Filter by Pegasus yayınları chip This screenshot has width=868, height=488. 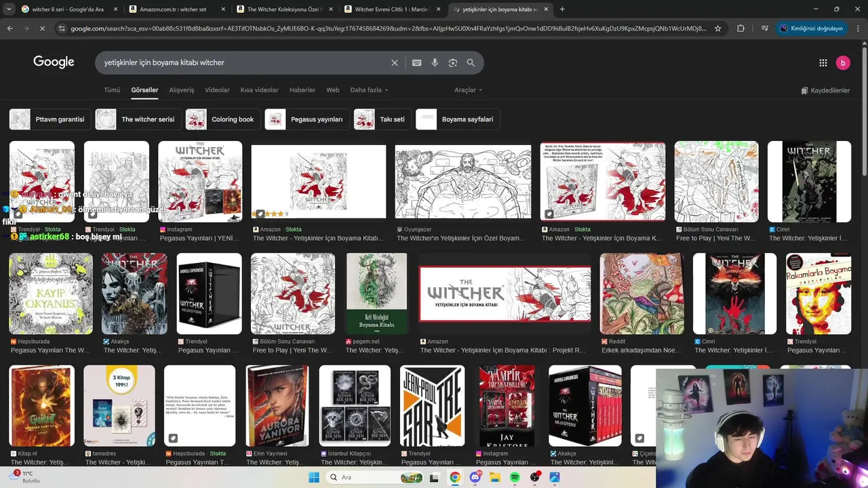point(306,119)
